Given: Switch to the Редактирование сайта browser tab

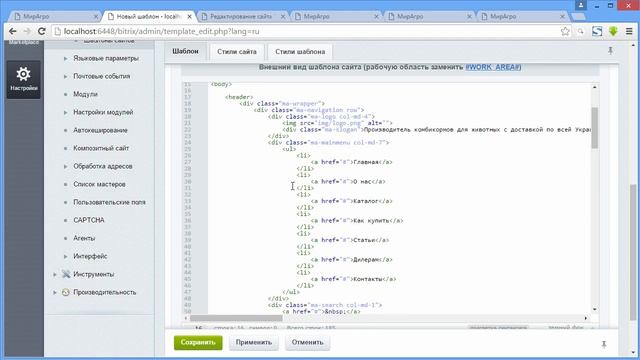Looking at the screenshot, I should pyautogui.click(x=242, y=17).
